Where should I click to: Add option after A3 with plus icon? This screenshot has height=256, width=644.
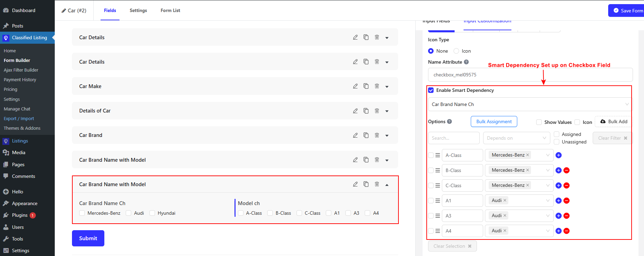coord(559,216)
